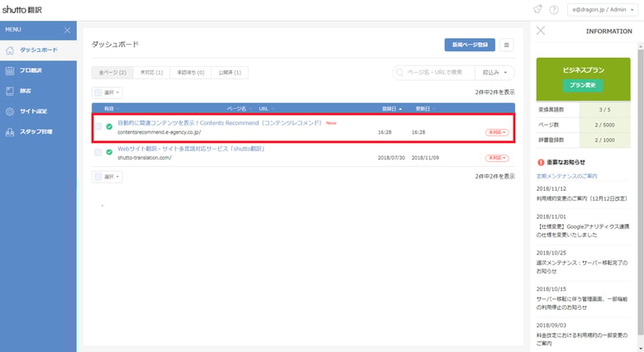Tick the upper 選択 select-all checkbox
Screen dimensions: 644x352
pos(98,93)
